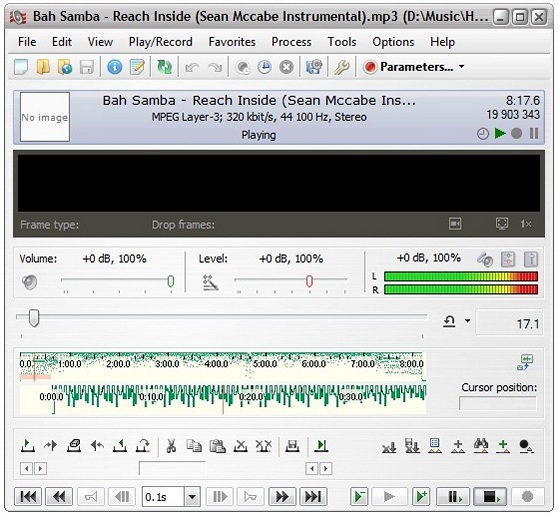560x515 pixels.
Task: Click the stop playback button
Action: (x=490, y=497)
